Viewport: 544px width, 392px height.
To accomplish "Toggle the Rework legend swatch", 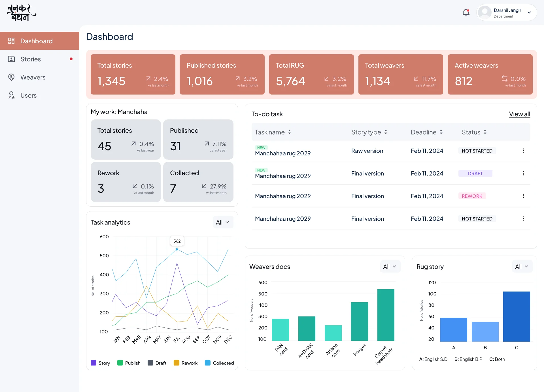I will click(x=177, y=363).
